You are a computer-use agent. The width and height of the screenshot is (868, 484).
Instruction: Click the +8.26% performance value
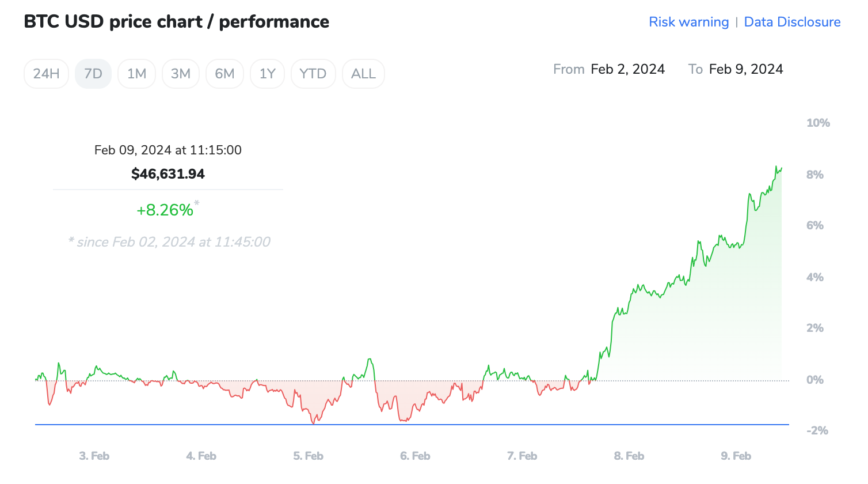pyautogui.click(x=166, y=210)
